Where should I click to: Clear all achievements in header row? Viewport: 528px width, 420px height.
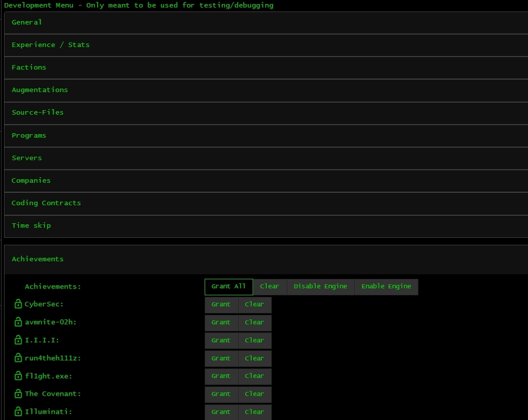pyautogui.click(x=270, y=287)
